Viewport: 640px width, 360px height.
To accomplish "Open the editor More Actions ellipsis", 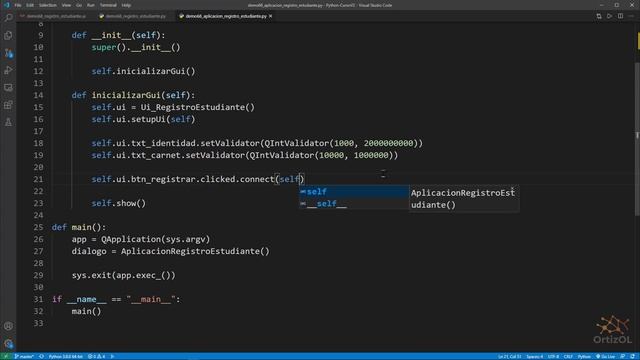I will (x=631, y=16).
